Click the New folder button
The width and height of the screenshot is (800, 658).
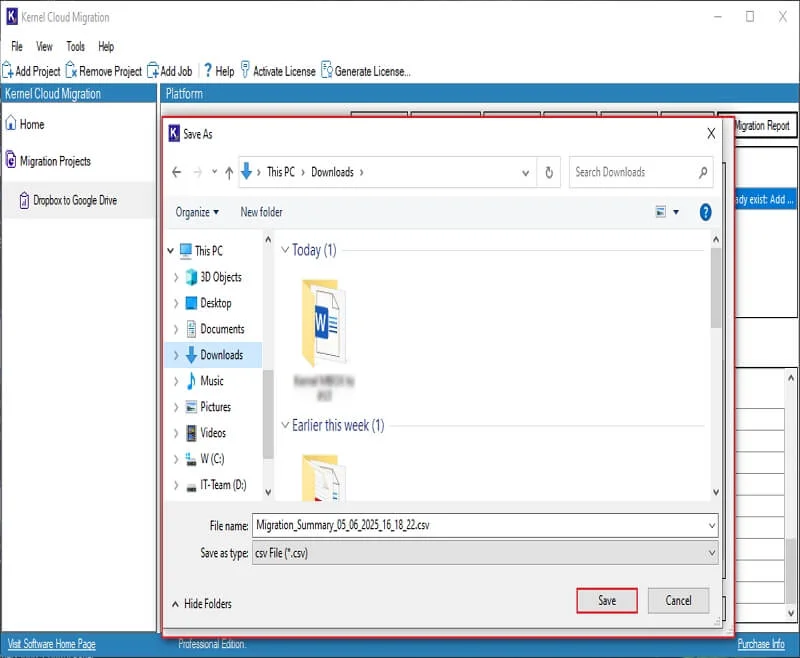[x=261, y=212]
